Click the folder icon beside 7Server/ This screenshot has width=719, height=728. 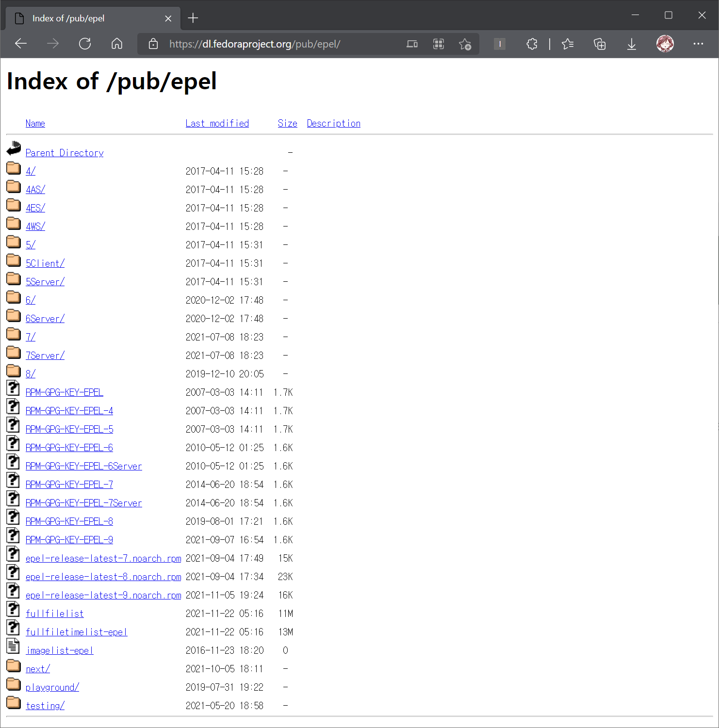(x=14, y=352)
